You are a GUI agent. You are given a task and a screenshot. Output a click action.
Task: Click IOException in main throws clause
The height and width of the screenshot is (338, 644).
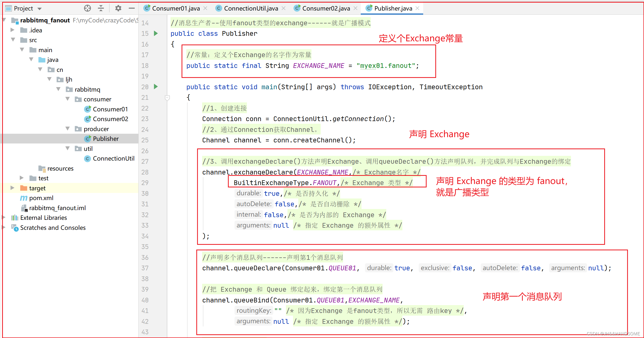(x=390, y=87)
